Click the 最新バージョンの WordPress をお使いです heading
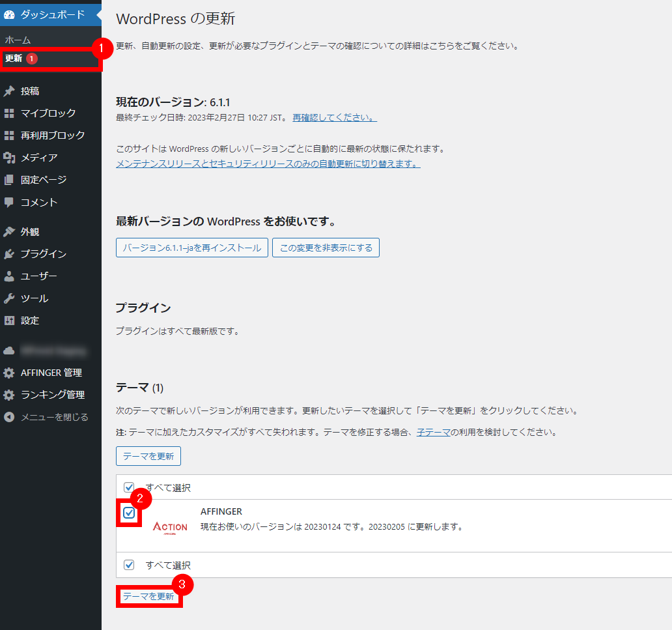 226,222
